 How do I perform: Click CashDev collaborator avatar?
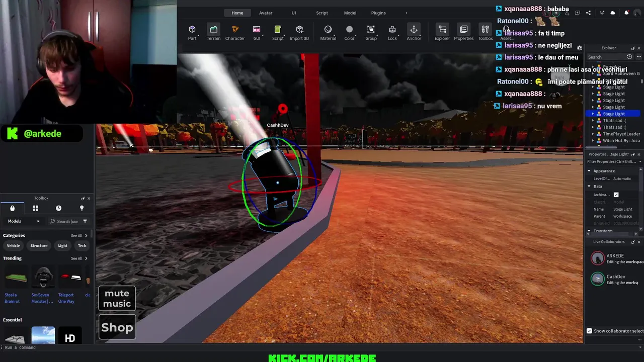tap(597, 279)
